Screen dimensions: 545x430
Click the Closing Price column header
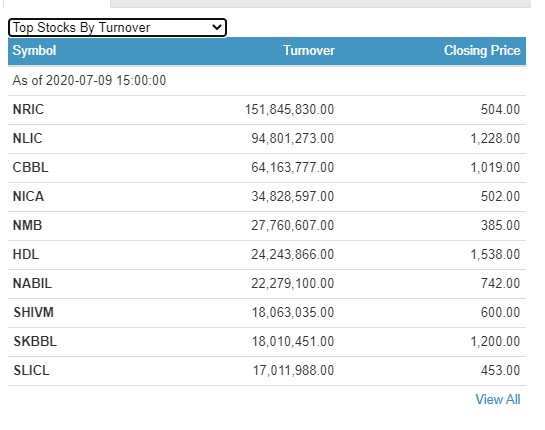coord(482,51)
